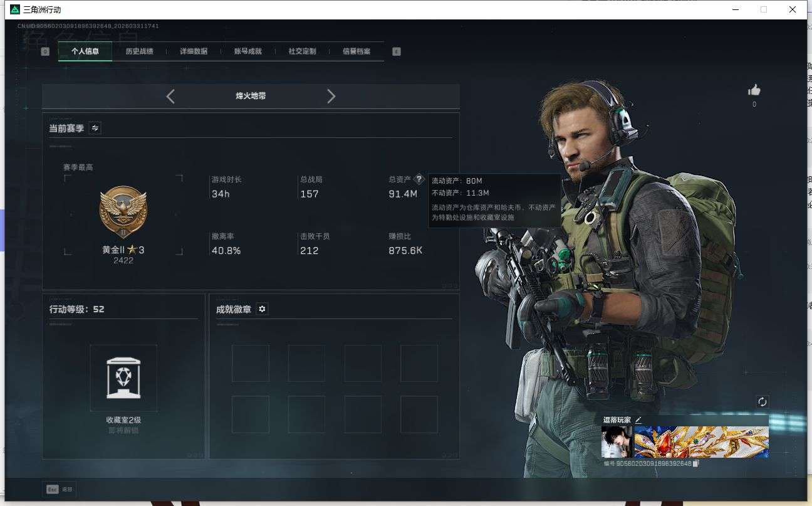Click the 三角洲行动 app icon in title bar
The height and width of the screenshot is (506, 812).
(15, 9)
